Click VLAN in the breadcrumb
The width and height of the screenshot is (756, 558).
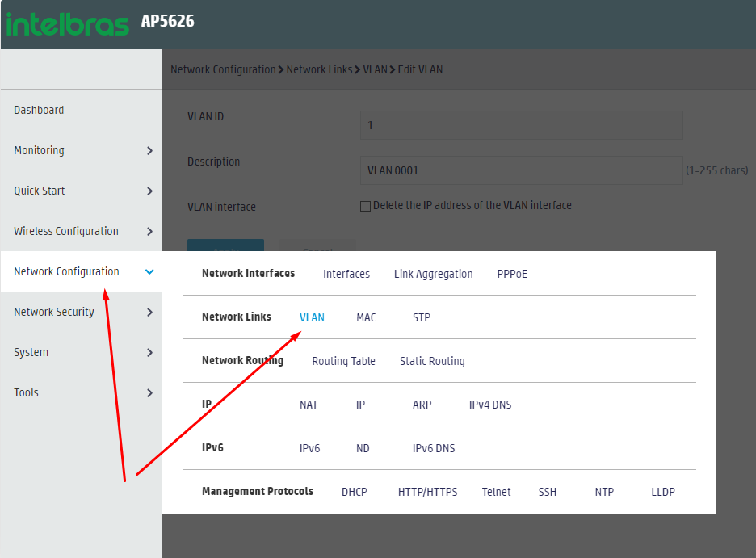pos(375,70)
